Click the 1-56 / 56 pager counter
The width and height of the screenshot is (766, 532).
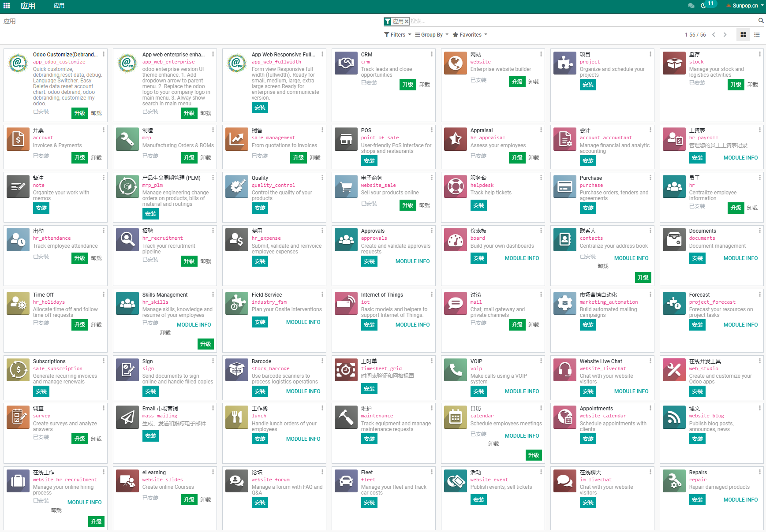coord(695,35)
